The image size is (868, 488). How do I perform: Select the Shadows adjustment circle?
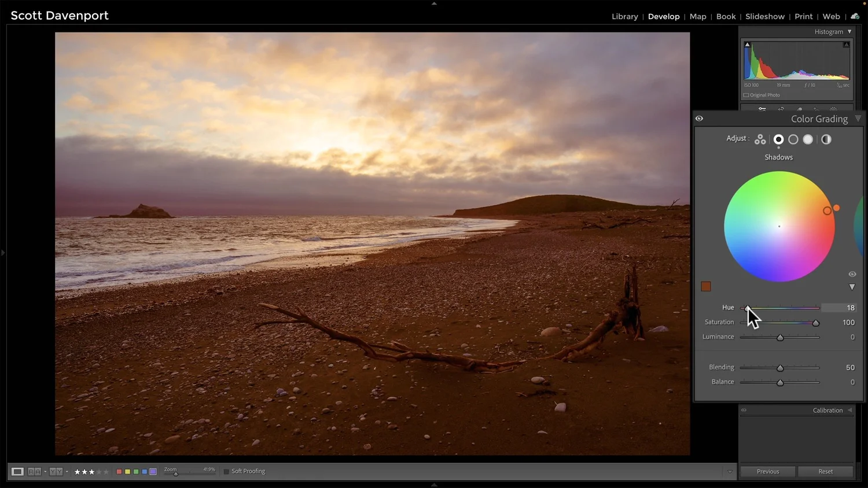778,139
